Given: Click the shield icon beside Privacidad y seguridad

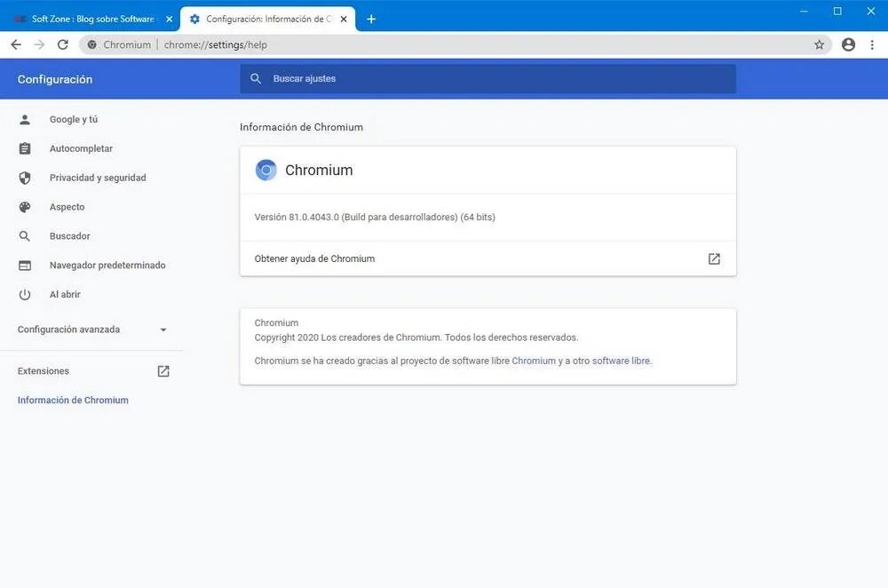Looking at the screenshot, I should [x=25, y=178].
